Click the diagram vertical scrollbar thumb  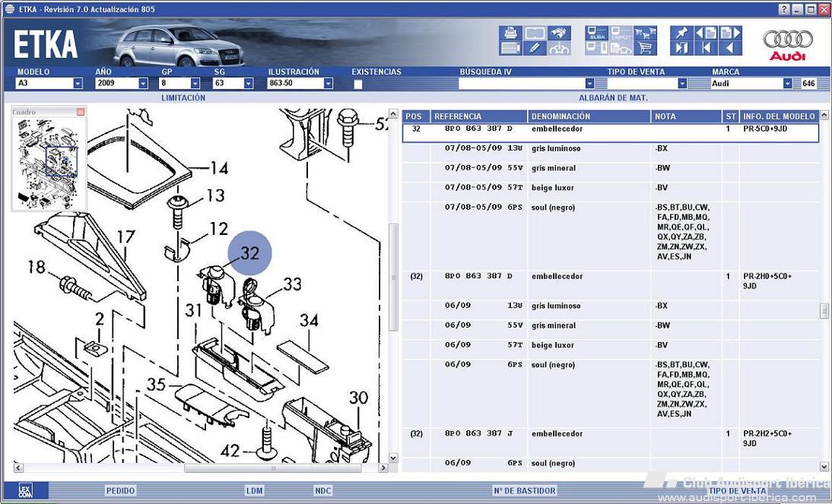point(393,277)
